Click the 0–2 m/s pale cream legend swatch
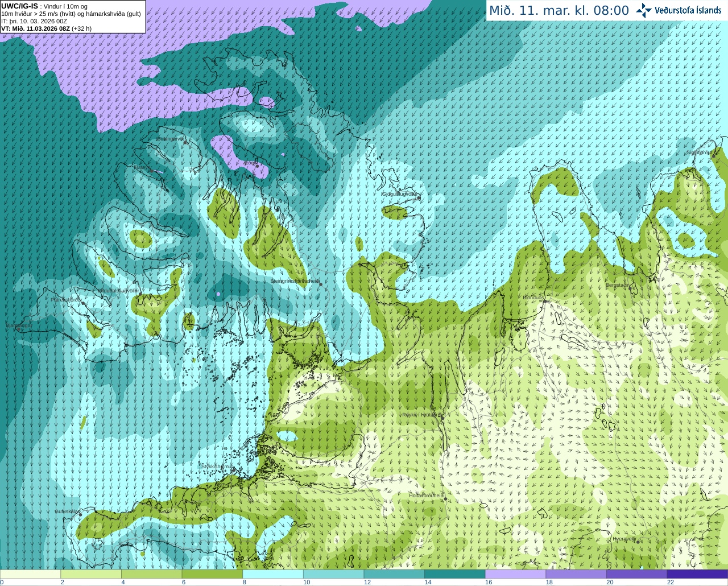Screen dimensions: 728x586 click(x=30, y=574)
